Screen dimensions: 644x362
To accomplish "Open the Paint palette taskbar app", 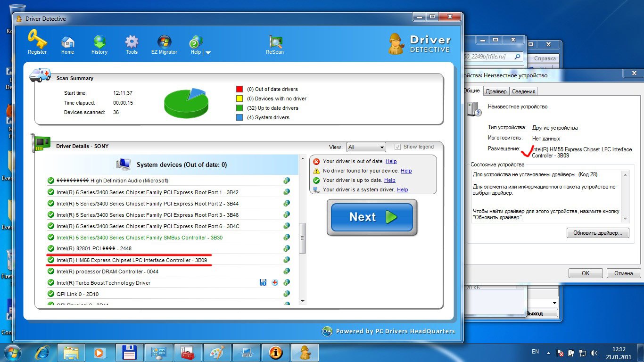I will (217, 352).
